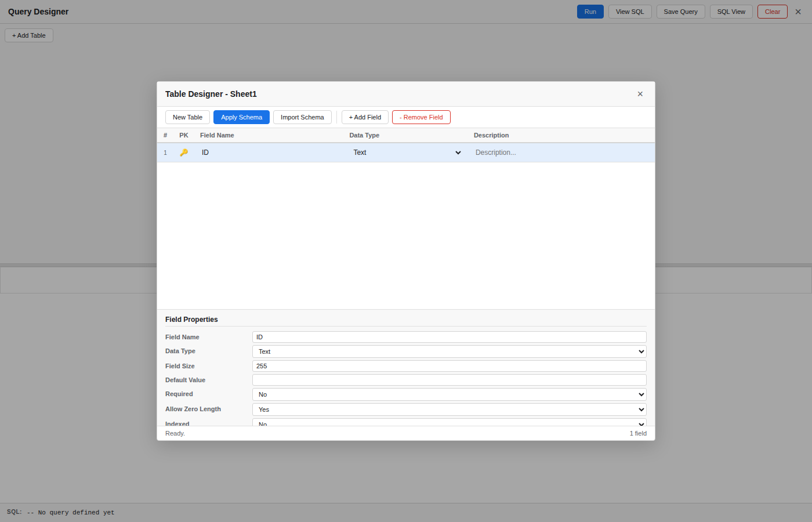Viewport: 812px width, 522px height.
Task: Click Save Query
Action: point(681,12)
